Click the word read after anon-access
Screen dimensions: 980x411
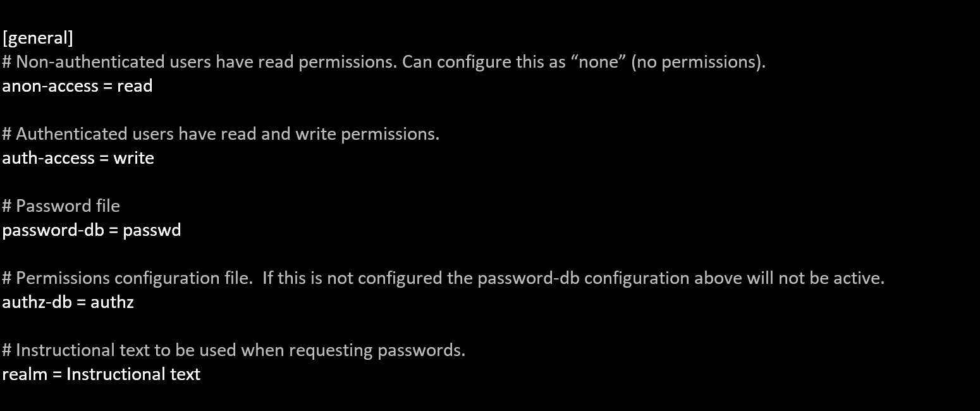(x=135, y=86)
